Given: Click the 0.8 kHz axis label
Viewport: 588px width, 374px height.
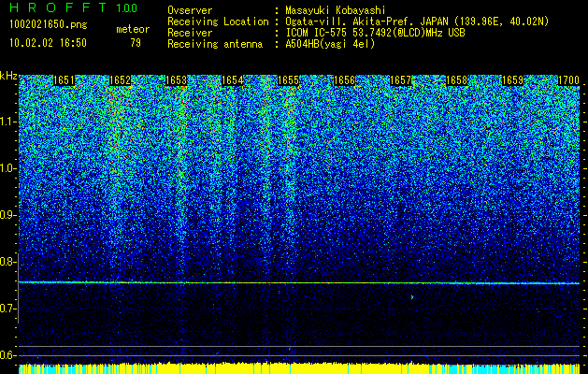Looking at the screenshot, I should (7, 262).
